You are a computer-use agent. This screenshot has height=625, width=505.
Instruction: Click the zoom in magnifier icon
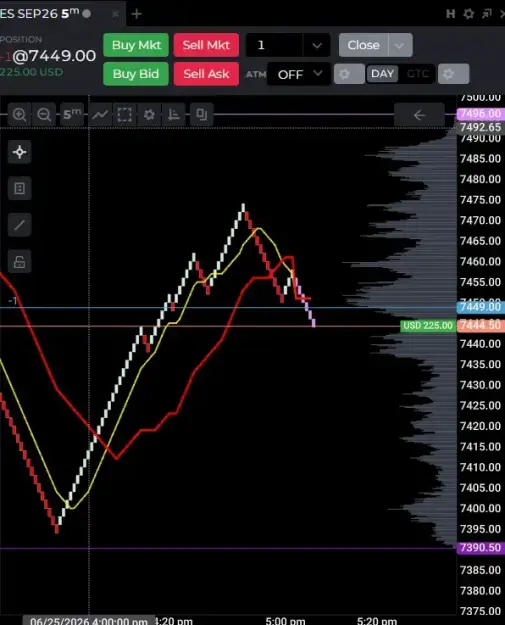click(19, 115)
